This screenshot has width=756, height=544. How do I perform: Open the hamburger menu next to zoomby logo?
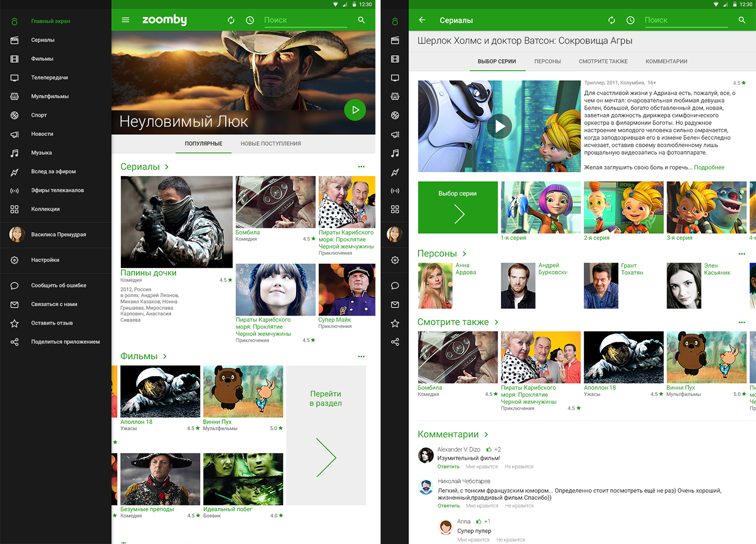(125, 20)
